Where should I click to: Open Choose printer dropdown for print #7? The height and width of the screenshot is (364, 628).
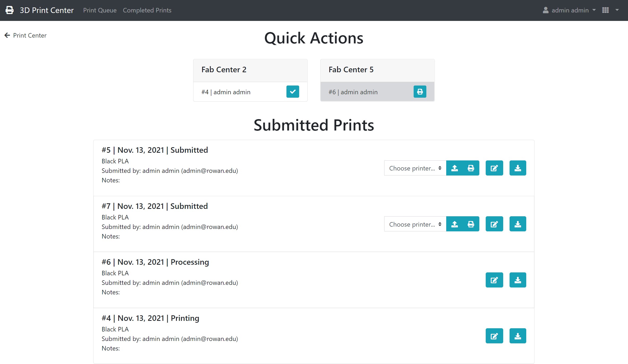coord(415,224)
